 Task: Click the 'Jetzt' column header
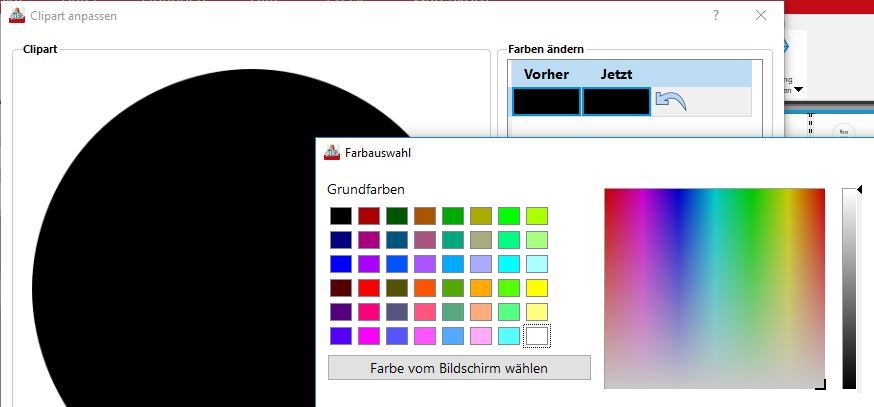click(616, 74)
